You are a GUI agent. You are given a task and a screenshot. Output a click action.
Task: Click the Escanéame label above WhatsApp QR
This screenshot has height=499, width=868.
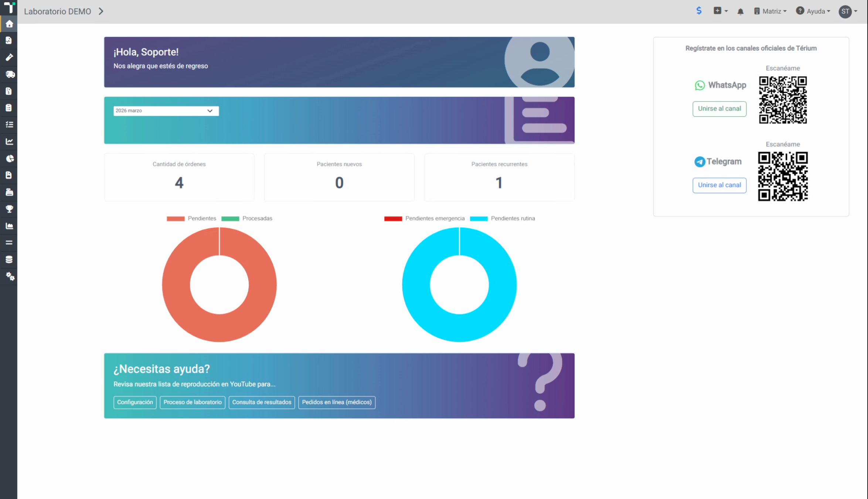click(x=783, y=68)
